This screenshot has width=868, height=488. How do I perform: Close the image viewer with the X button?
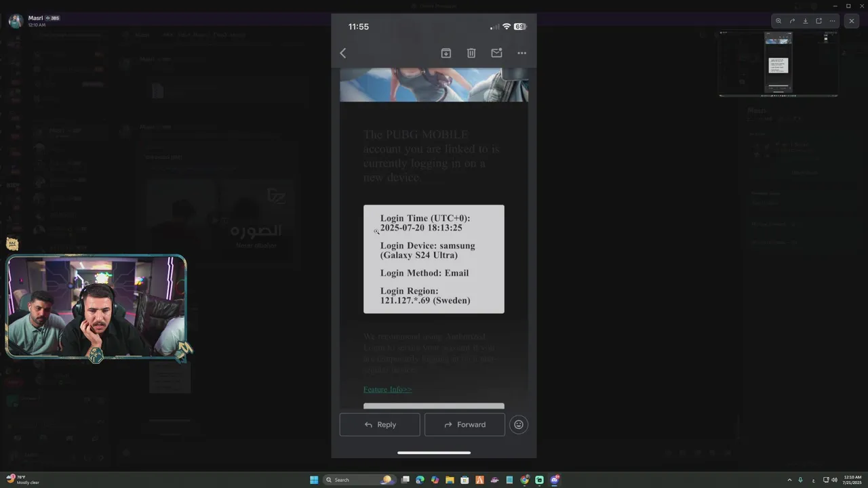coord(852,21)
